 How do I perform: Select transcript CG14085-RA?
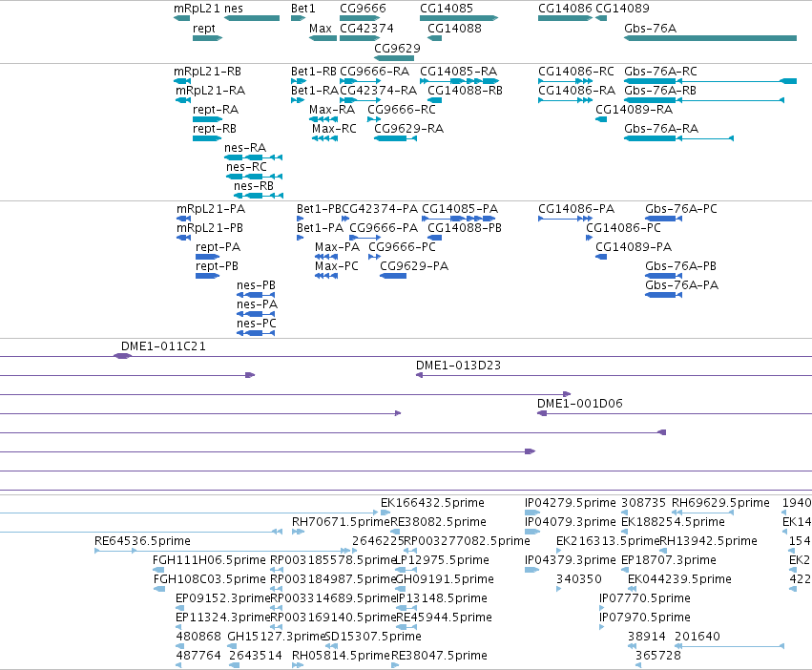coord(458,72)
